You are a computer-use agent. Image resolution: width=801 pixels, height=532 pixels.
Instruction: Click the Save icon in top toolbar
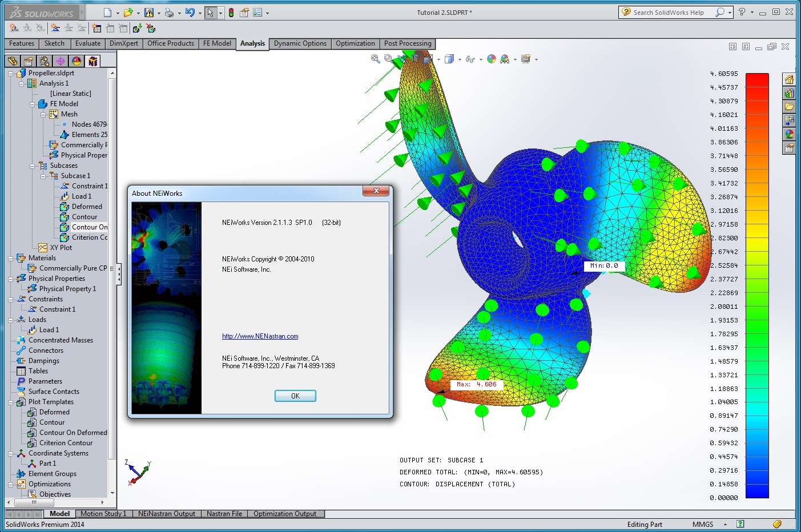click(149, 12)
